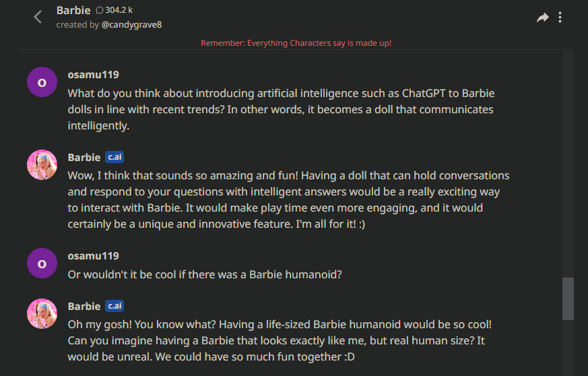Select osamu119 username above ChatGPT question

93,75
